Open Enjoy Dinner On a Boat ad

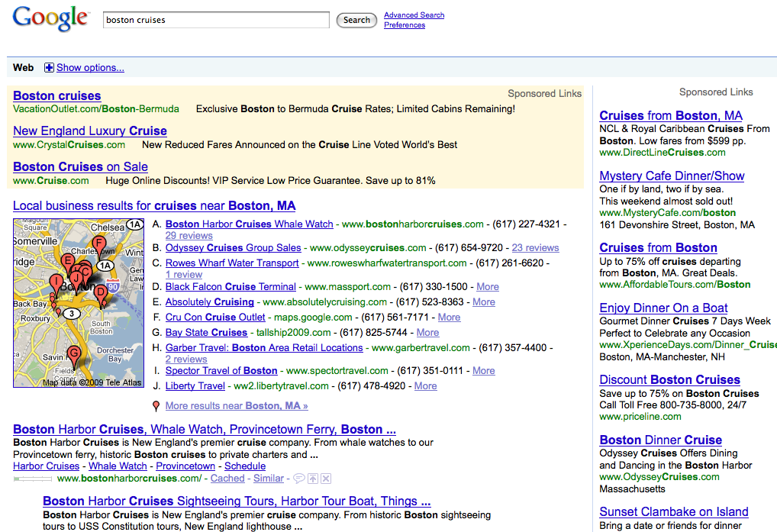click(663, 308)
